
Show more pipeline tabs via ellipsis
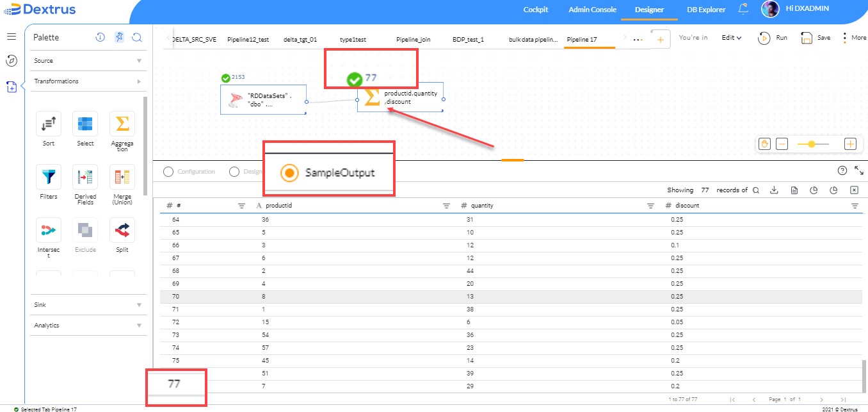click(x=638, y=39)
